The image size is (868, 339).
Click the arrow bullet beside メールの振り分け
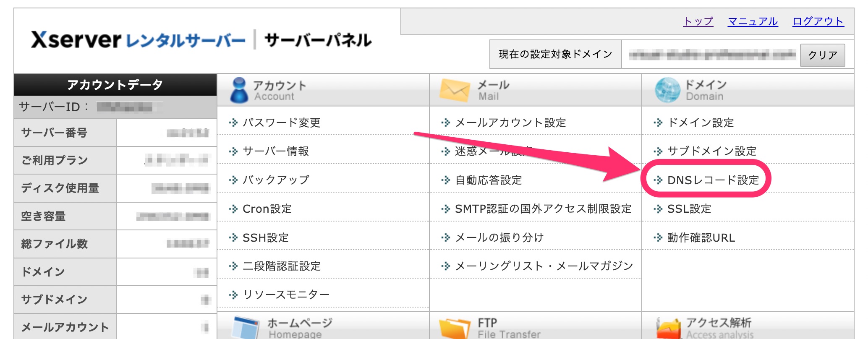coord(445,238)
